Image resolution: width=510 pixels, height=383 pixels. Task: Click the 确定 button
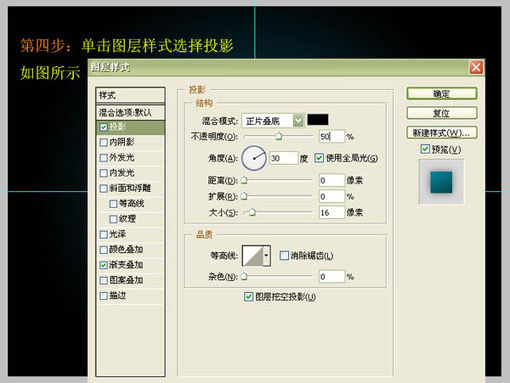point(442,94)
